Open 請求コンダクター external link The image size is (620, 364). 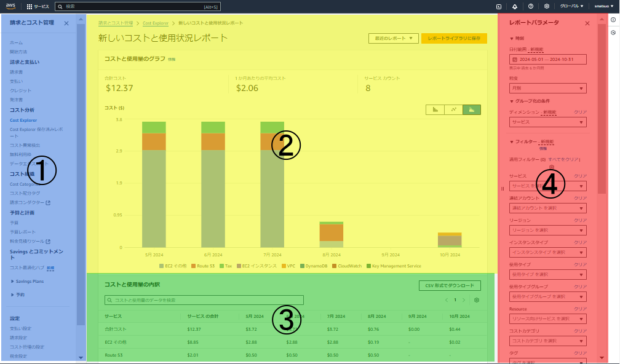[x=48, y=203]
